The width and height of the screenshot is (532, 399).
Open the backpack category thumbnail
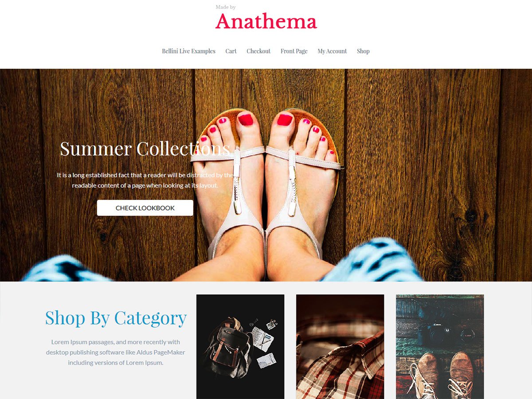(x=240, y=347)
